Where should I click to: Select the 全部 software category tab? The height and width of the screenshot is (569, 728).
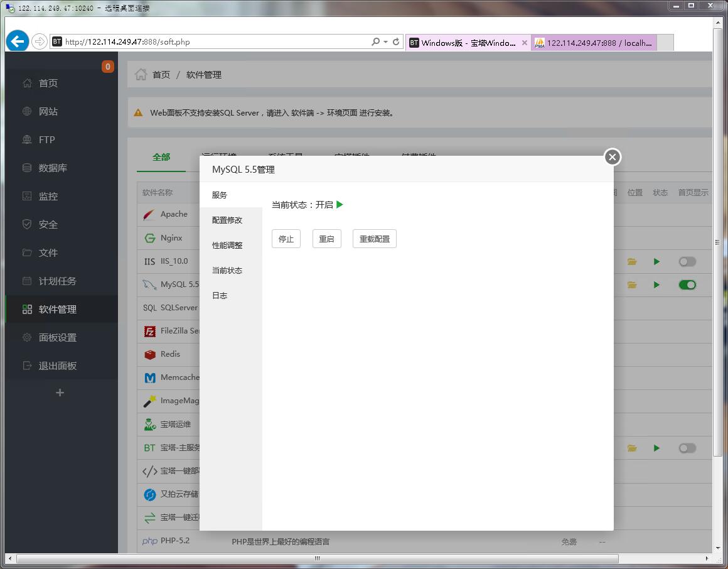click(x=161, y=158)
